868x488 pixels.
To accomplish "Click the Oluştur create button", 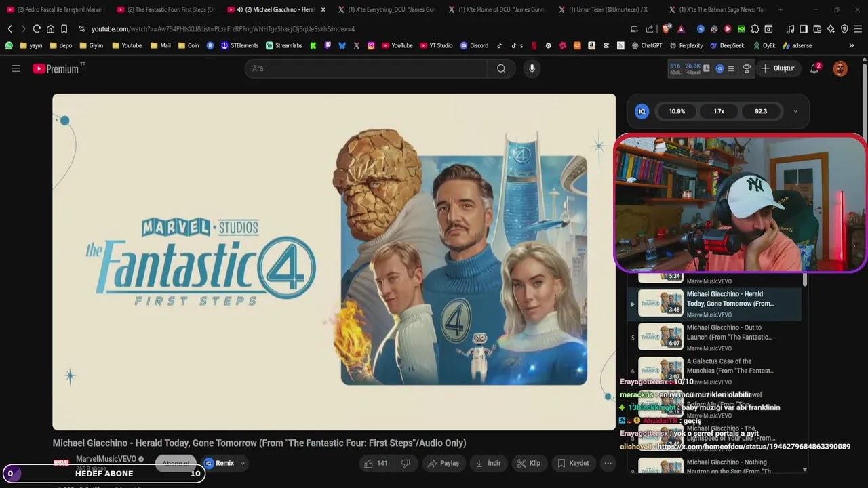I will [x=777, y=68].
